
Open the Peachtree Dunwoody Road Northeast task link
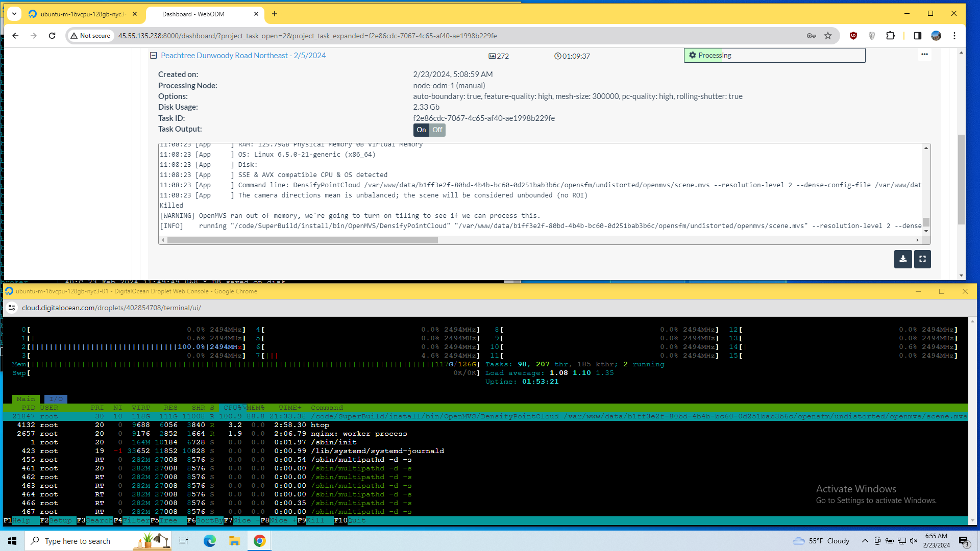(243, 55)
